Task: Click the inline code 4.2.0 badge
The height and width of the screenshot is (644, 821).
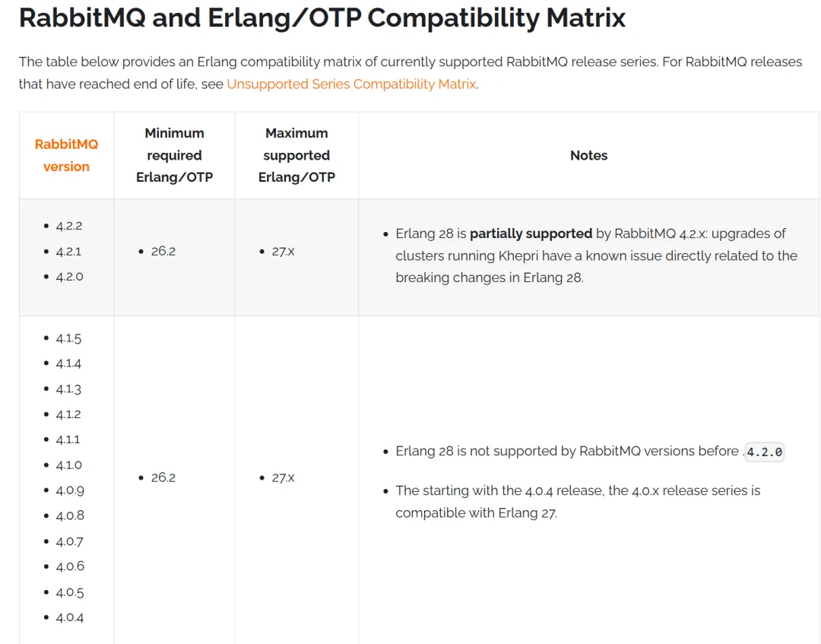Action: pyautogui.click(x=765, y=452)
